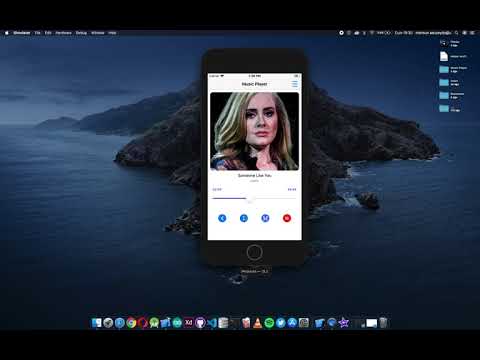The image size is (480, 360).
Task: Open the hamburger menu in Music Player
Action: 295,84
